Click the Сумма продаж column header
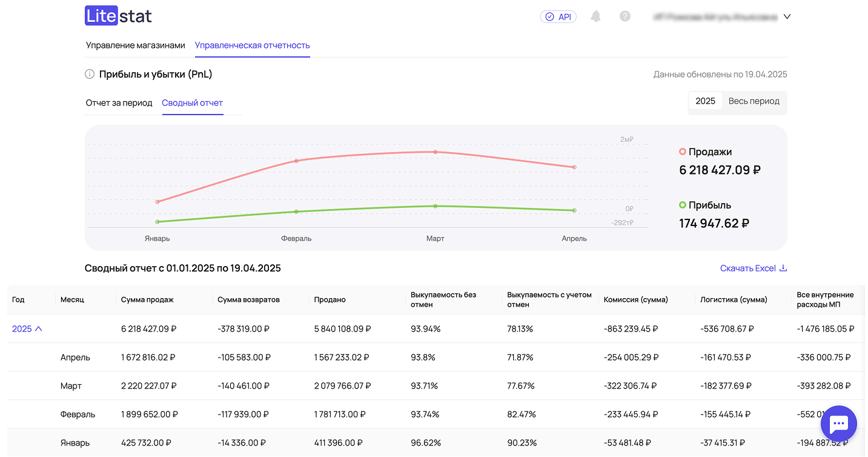 pos(147,300)
